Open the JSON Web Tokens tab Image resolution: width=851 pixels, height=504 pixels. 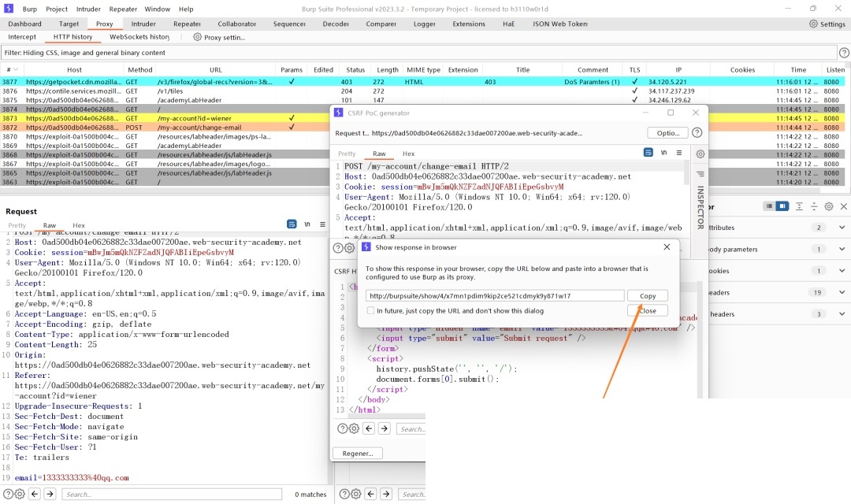click(x=560, y=24)
